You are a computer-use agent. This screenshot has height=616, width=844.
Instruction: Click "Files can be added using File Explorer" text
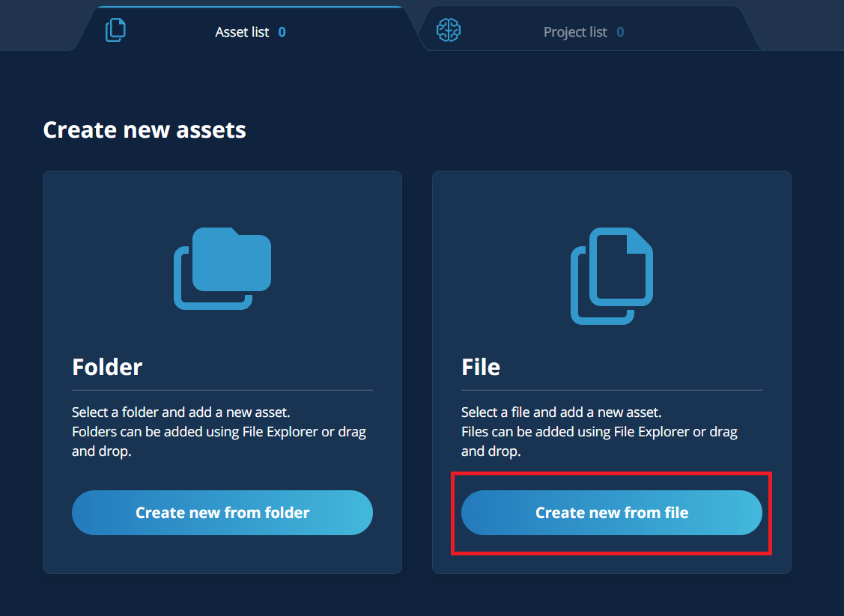point(575,432)
